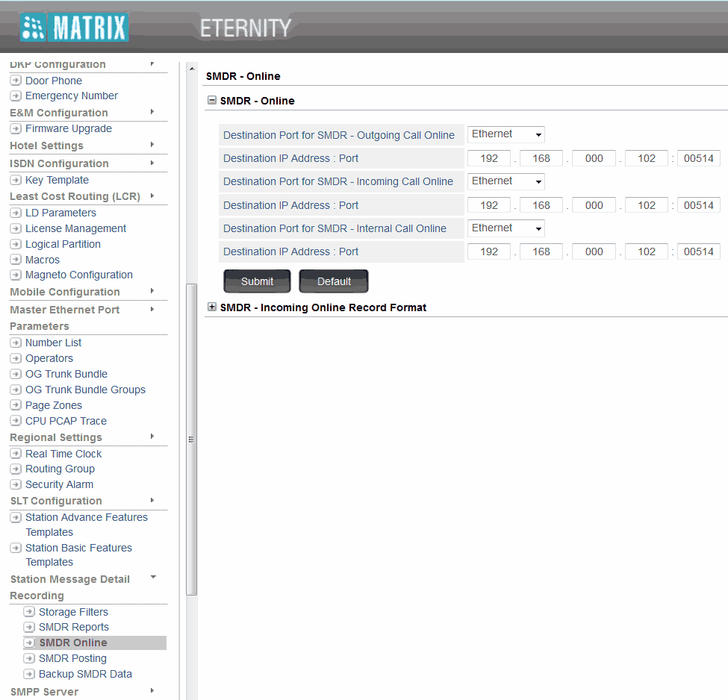Expand the Hotel Settings menu group
The image size is (728, 700).
click(x=152, y=145)
